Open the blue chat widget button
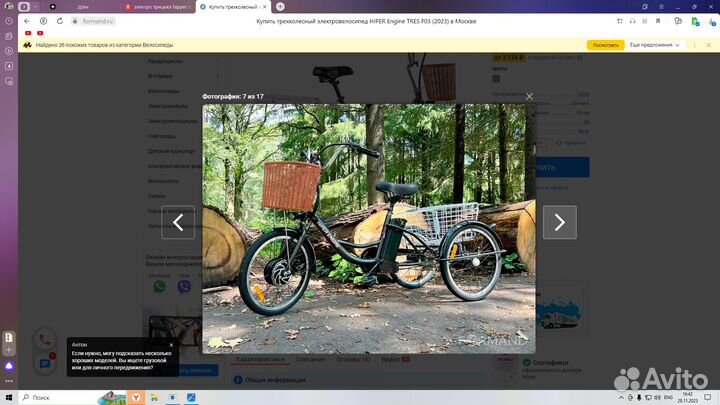 (x=44, y=364)
